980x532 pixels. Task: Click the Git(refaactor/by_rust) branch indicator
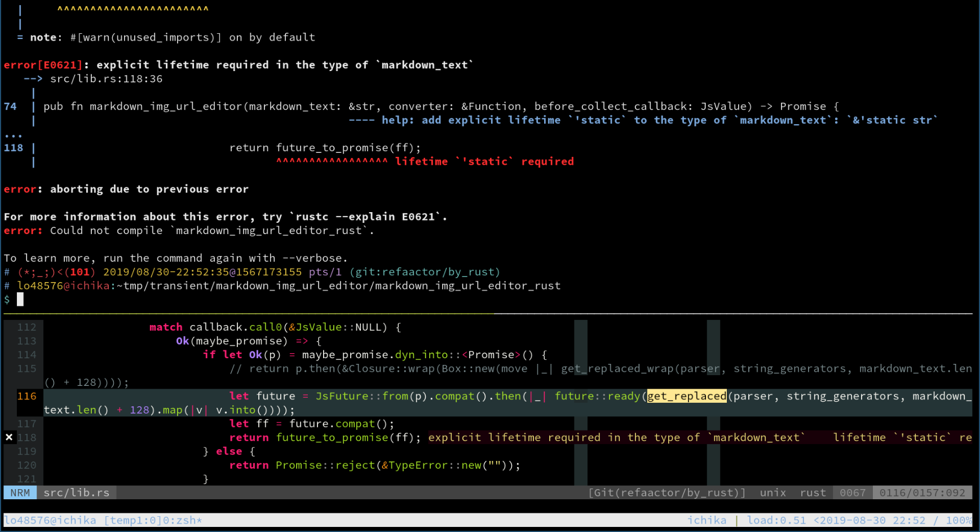(666, 493)
